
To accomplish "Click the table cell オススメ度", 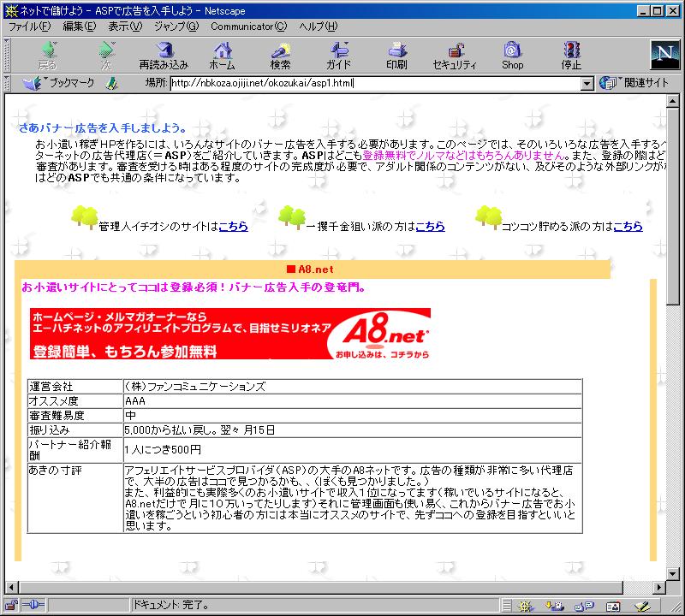I will click(75, 400).
